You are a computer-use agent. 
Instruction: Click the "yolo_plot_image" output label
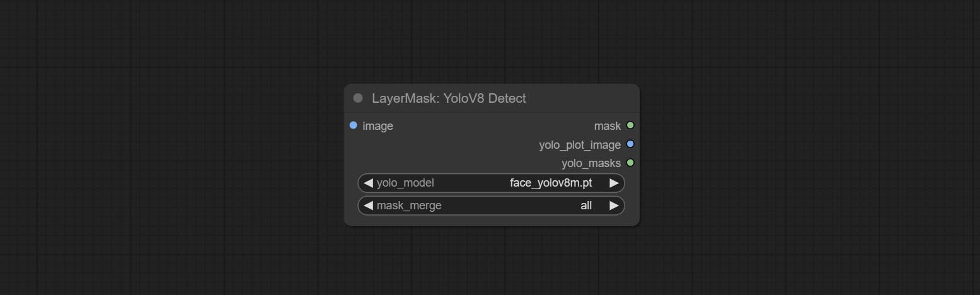pos(579,145)
